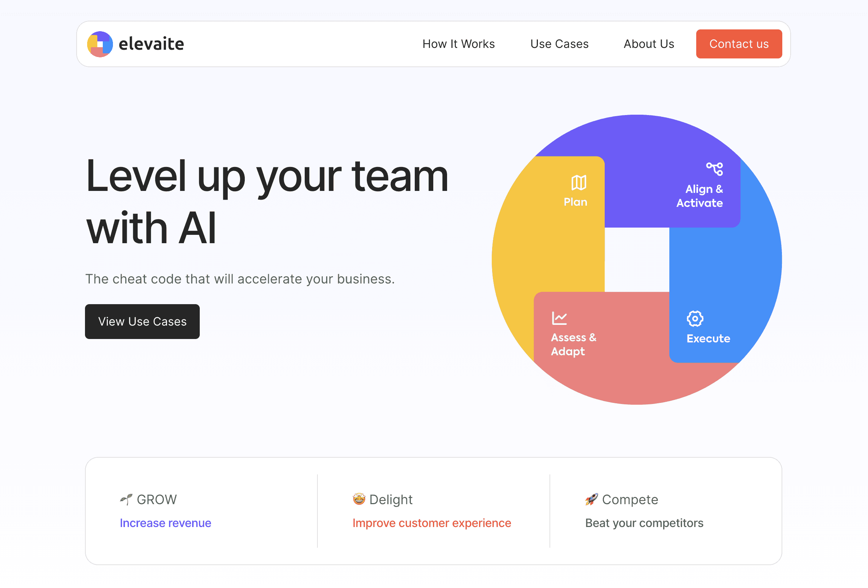Viewport: 868px width, 588px height.
Task: Select the Plan map icon
Action: tap(578, 182)
